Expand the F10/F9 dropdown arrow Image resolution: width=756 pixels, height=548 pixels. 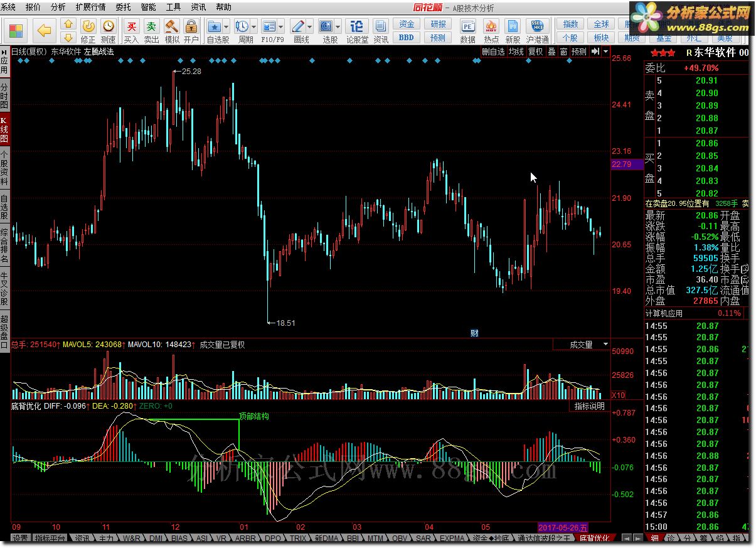[281, 27]
